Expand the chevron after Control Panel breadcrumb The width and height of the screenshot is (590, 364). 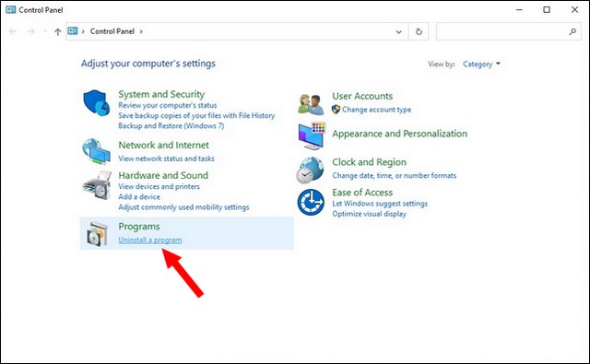[x=141, y=31]
